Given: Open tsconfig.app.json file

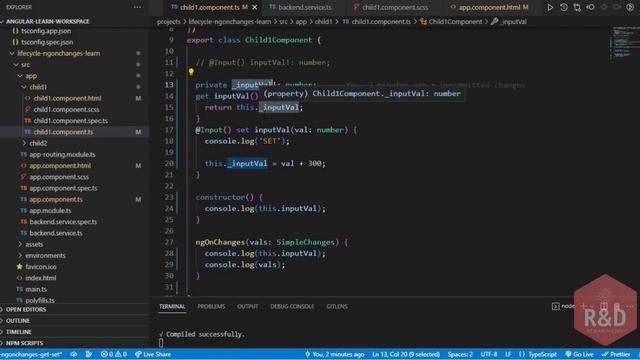Looking at the screenshot, I should coord(46,31).
